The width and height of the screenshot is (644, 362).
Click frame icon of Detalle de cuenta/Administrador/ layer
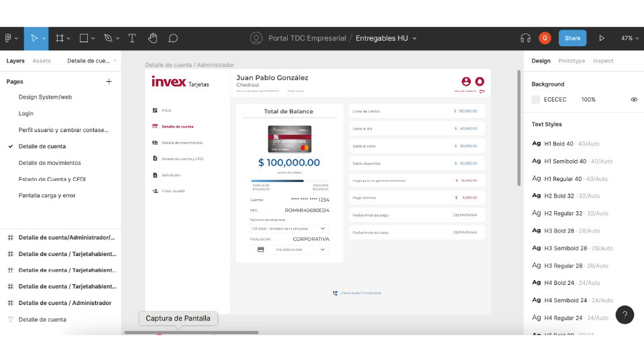pos(11,237)
